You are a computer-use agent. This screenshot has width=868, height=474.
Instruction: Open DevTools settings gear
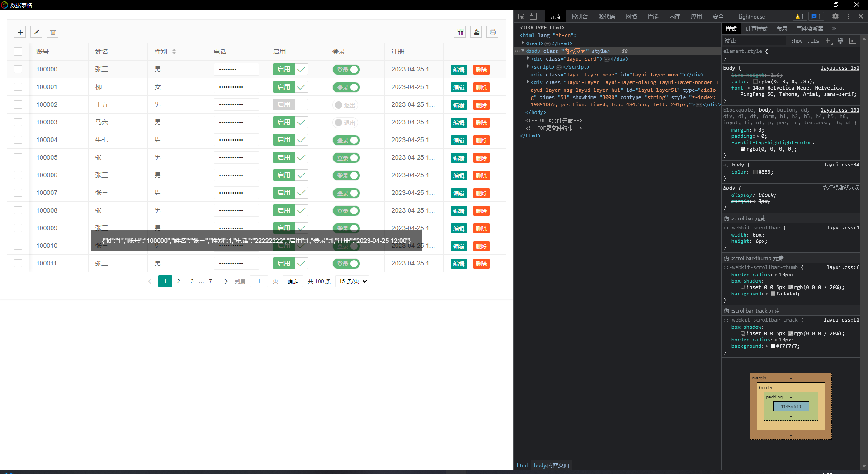pos(835,16)
